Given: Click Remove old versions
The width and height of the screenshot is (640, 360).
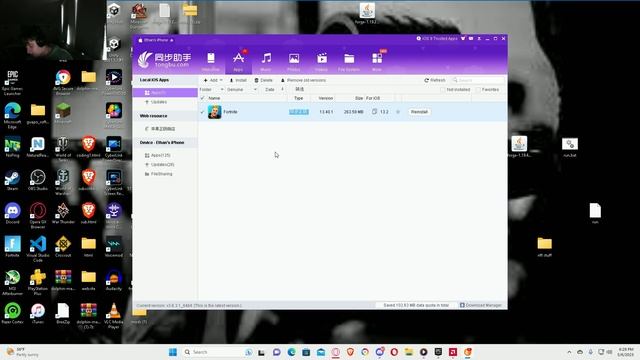Looking at the screenshot, I should 303,80.
